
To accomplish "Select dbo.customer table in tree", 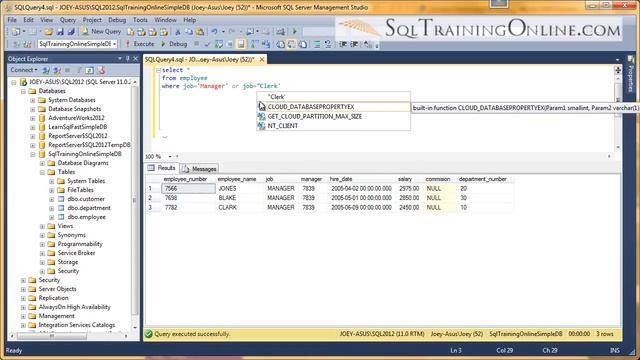I will click(86, 199).
